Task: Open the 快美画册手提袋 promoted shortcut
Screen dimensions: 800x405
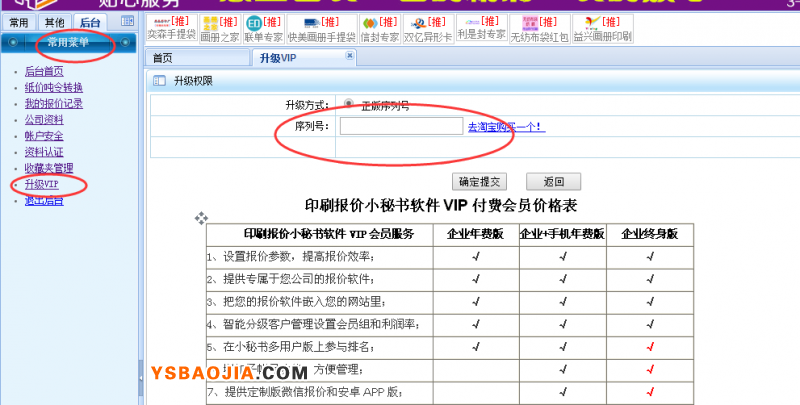Action: point(321,29)
